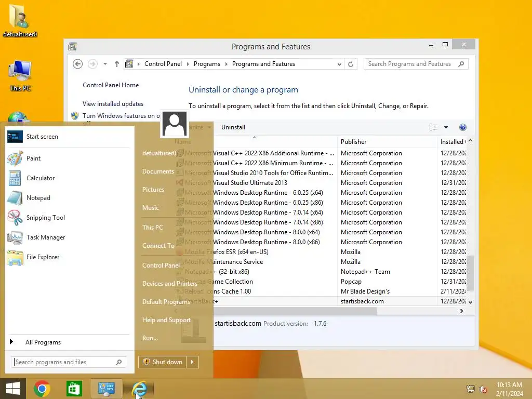Open the network tray icon
The image size is (532, 399).
pyautogui.click(x=470, y=389)
